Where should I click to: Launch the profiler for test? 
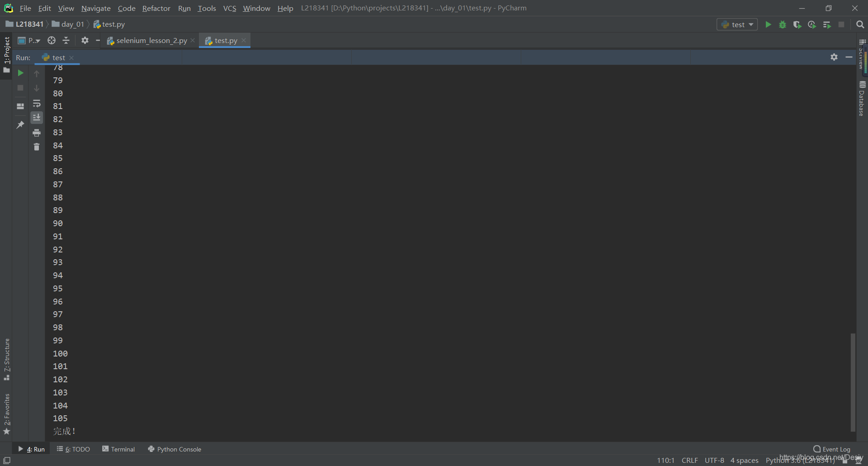tap(812, 24)
